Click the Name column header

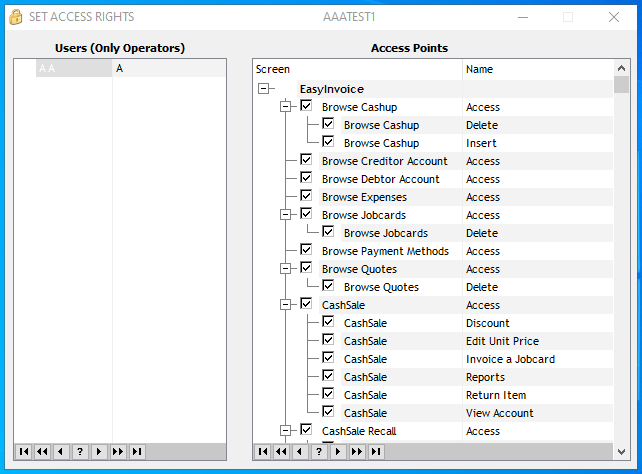pos(538,69)
